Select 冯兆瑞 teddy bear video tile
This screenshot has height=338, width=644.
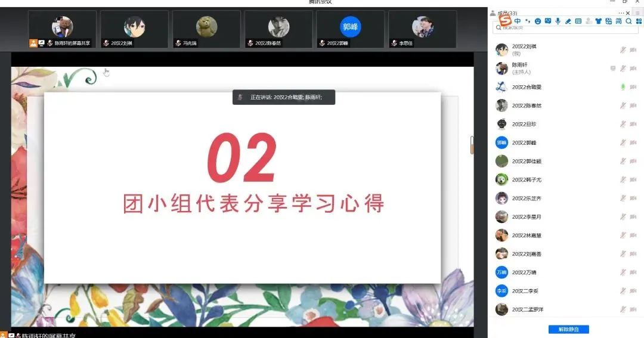coord(206,29)
